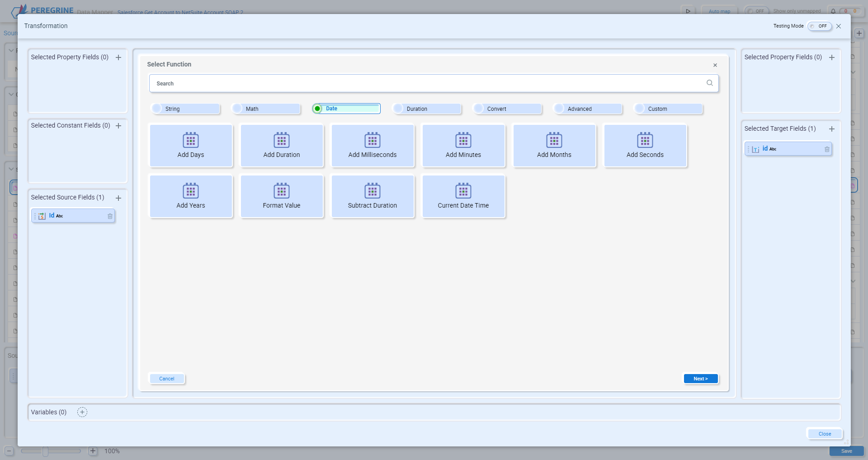868x460 pixels.
Task: Select the Add Seconds function
Action: 645,146
